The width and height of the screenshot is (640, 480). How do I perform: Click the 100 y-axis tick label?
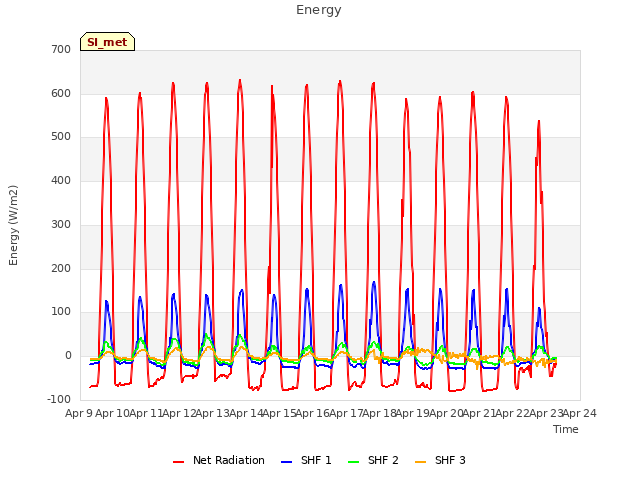coord(61,312)
